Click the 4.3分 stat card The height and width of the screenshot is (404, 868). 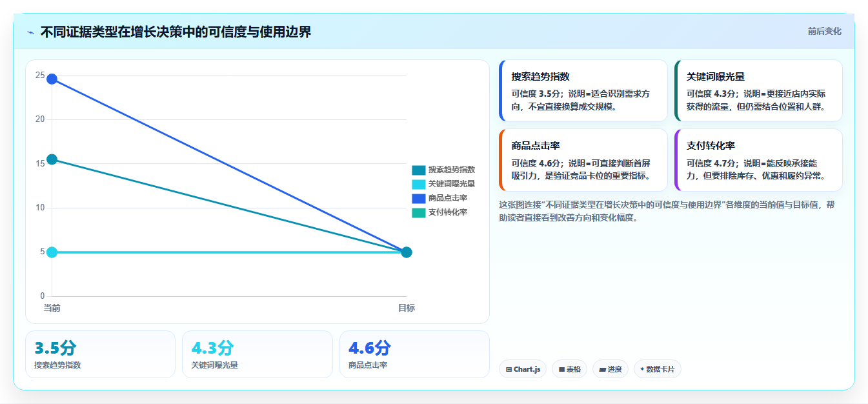[257, 354]
